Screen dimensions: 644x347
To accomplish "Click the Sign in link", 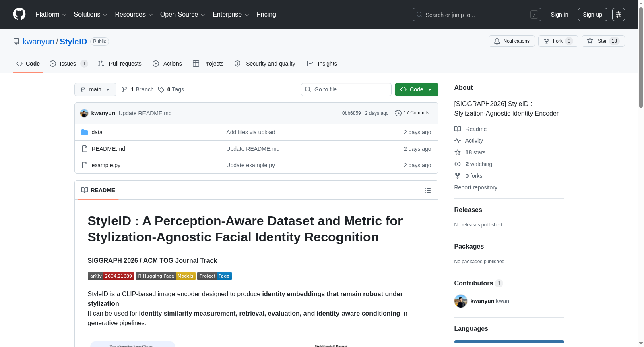I will (x=559, y=15).
